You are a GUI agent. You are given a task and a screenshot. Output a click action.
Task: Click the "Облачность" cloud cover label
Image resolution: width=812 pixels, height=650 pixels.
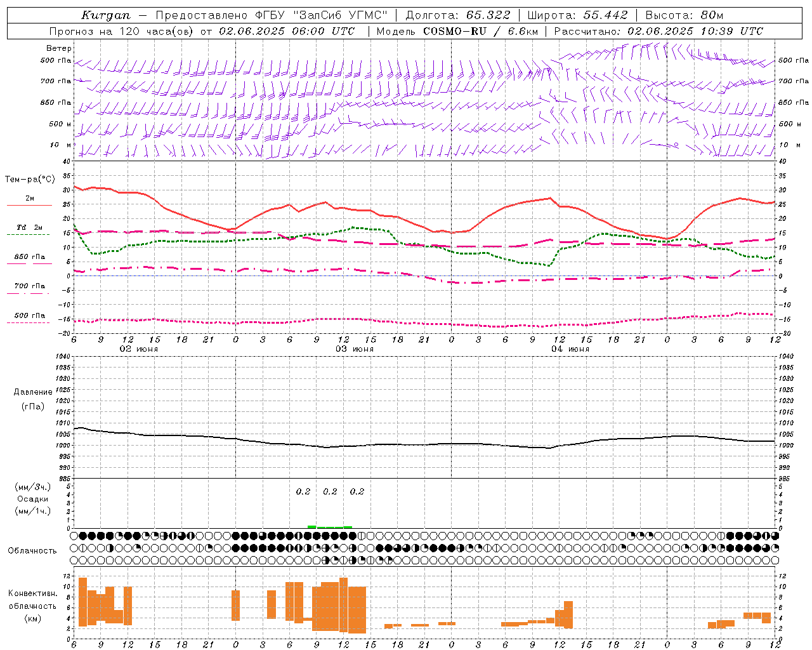click(x=32, y=551)
